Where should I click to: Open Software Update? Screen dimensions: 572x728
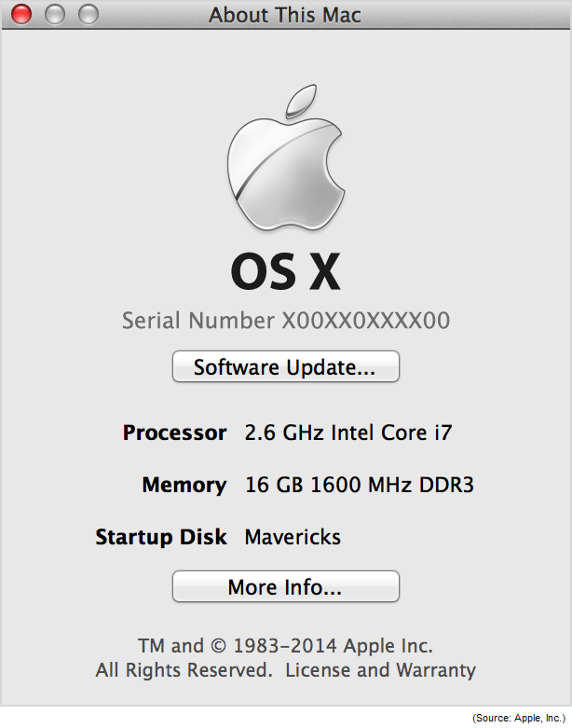tap(285, 366)
